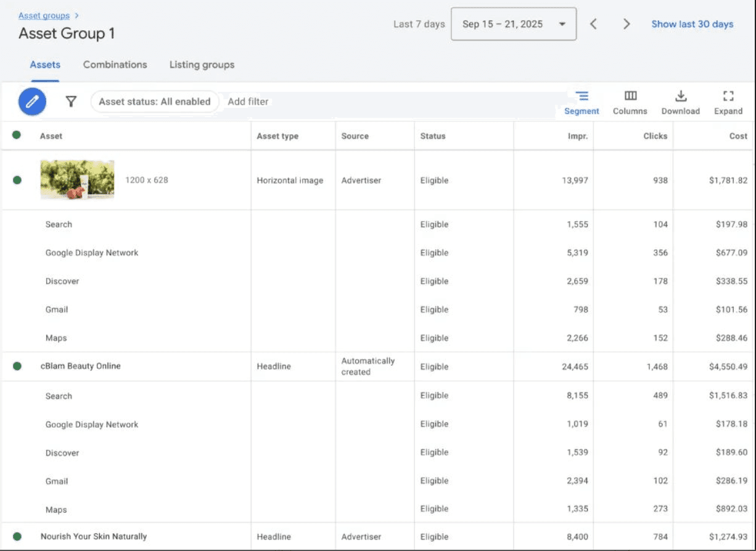
Task: Sort by the Source column header
Action: [x=355, y=136]
